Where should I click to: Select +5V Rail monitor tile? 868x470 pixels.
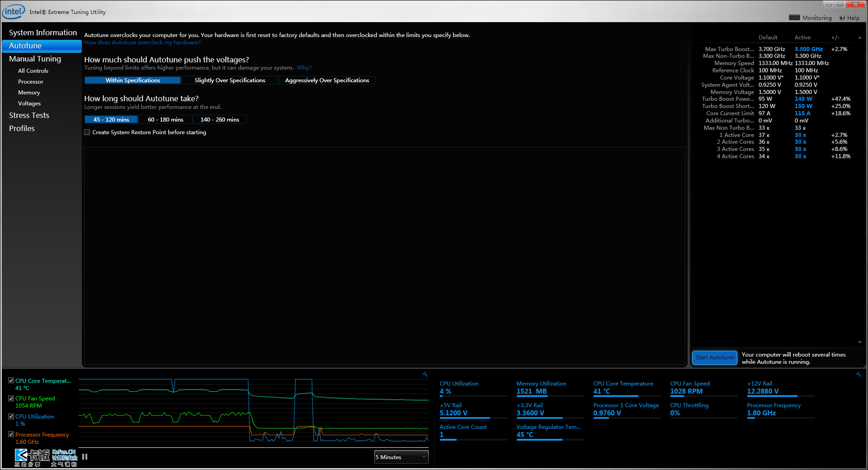473,410
